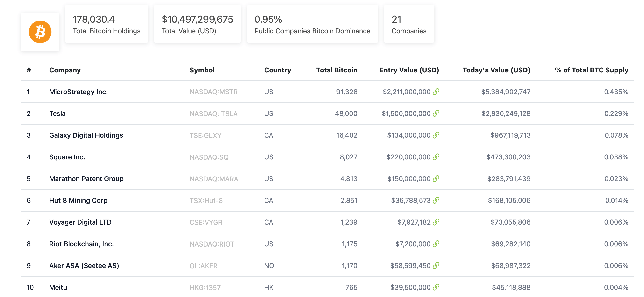The width and height of the screenshot is (644, 297).
Task: Click the Total Value (USD) stat card
Action: (x=197, y=24)
